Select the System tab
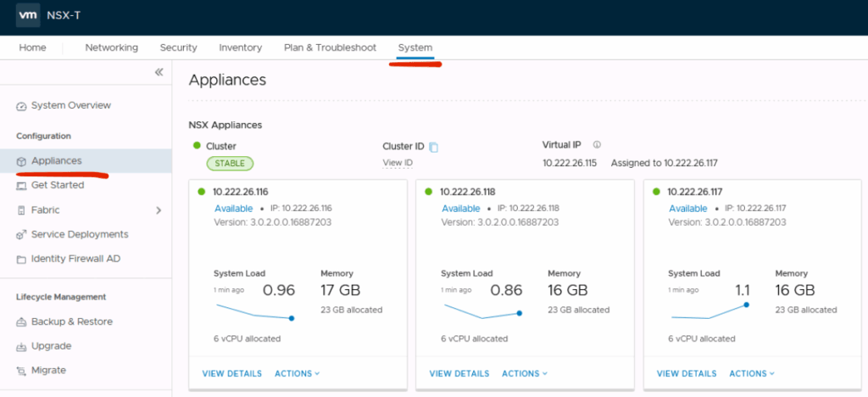This screenshot has width=868, height=397. 415,48
